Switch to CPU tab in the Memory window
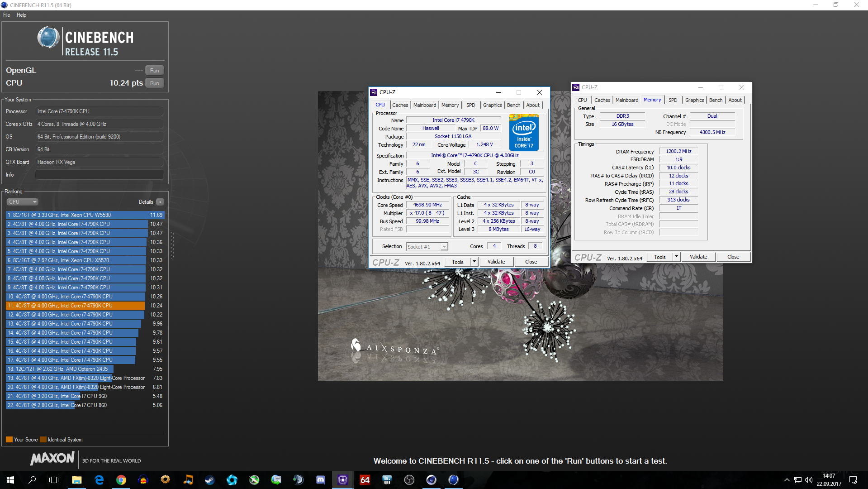Viewport: 868px width, 489px height. [582, 100]
